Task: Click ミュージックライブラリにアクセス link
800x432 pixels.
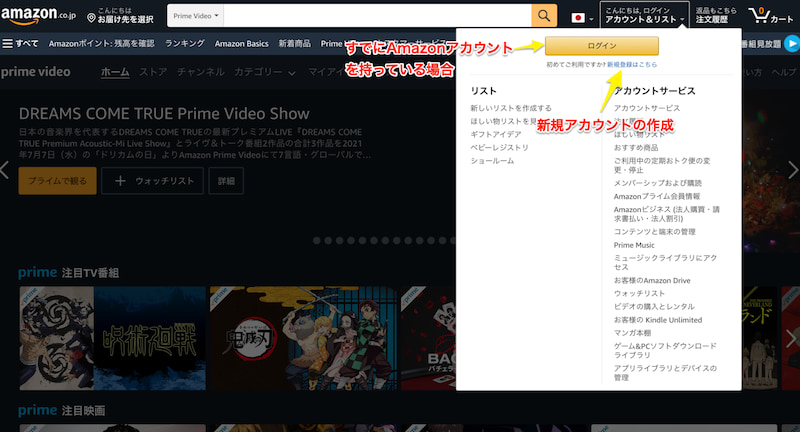Action: [665, 263]
